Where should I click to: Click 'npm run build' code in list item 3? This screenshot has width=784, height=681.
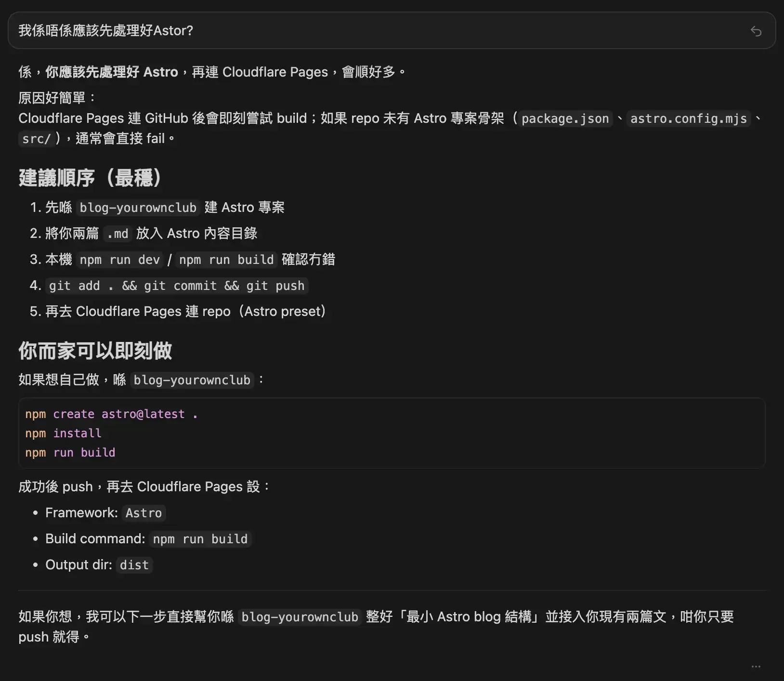tap(226, 260)
